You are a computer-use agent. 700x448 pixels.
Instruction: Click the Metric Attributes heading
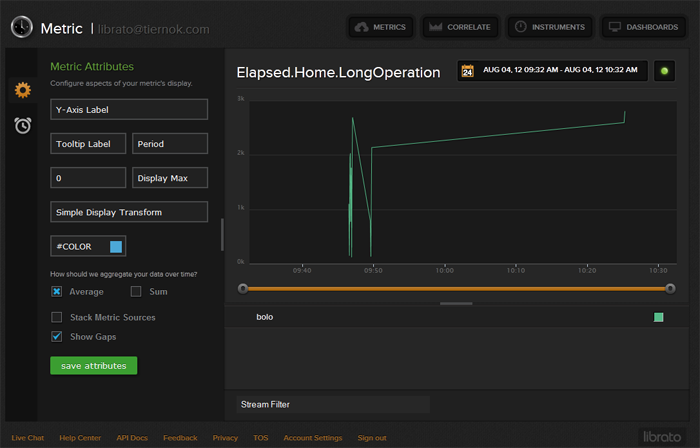[x=92, y=66]
